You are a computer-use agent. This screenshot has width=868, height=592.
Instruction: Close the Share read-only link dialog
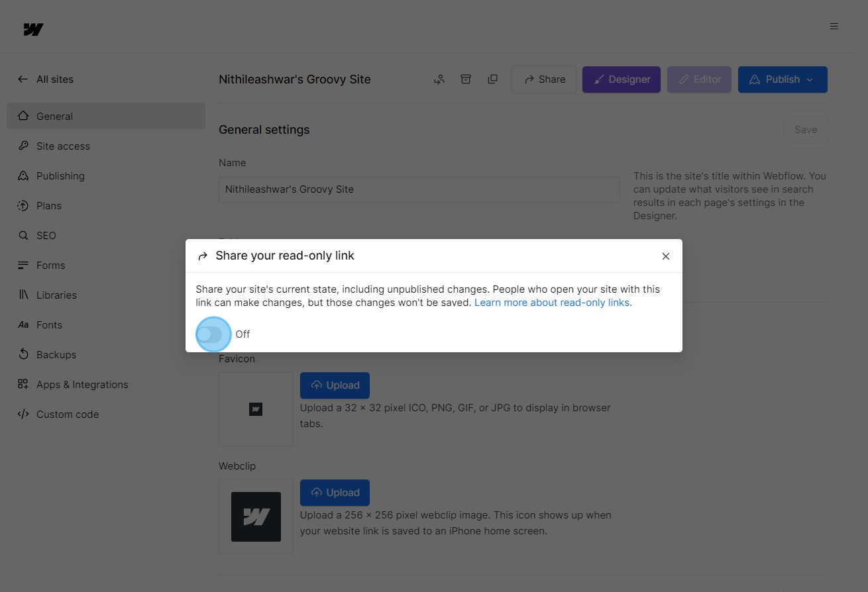point(666,256)
